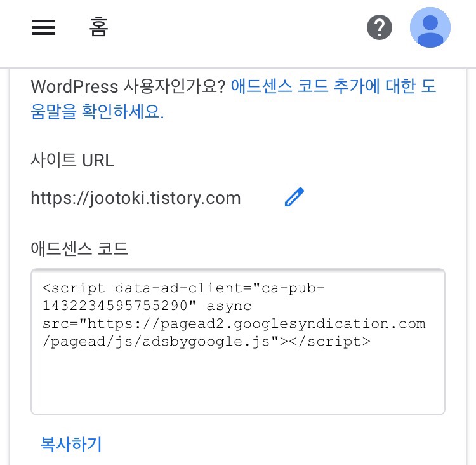Click the 홈 page title
Screen dimensions: 476x465
point(98,27)
